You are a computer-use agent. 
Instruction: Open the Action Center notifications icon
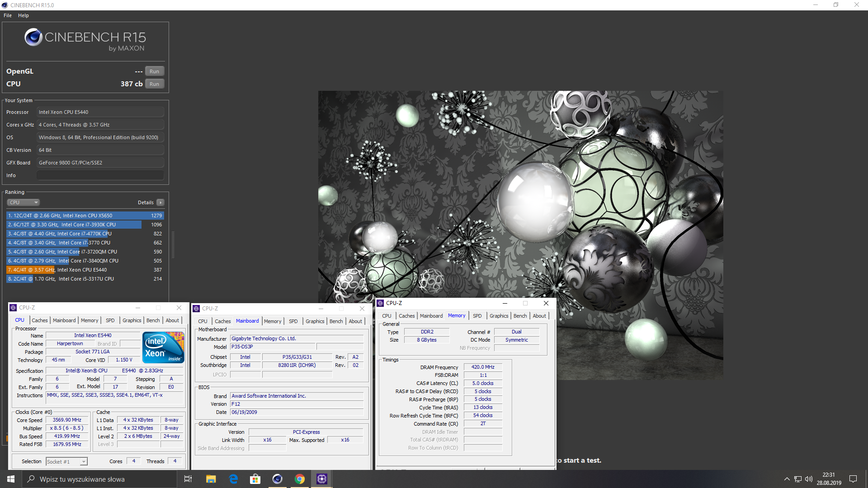tap(853, 479)
